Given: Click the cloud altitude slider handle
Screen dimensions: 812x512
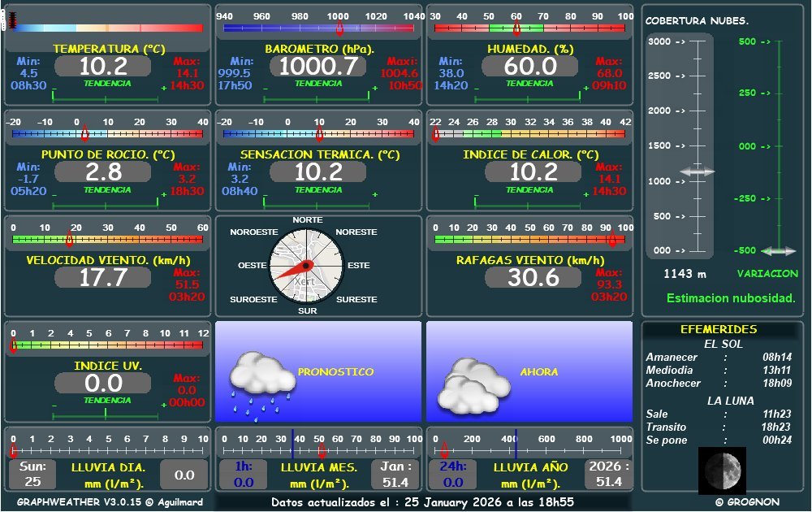Looking at the screenshot, I should click(x=697, y=171).
